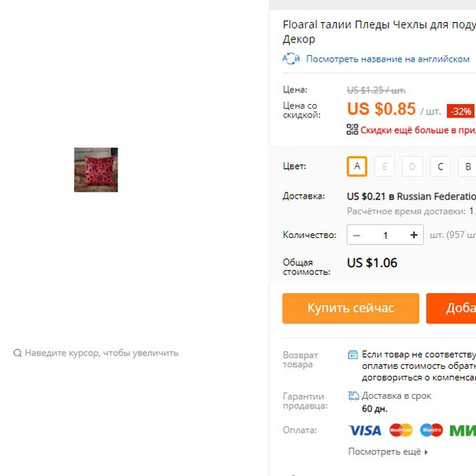476x476 pixels.
Task: Click the return policy icon
Action: pos(353,355)
